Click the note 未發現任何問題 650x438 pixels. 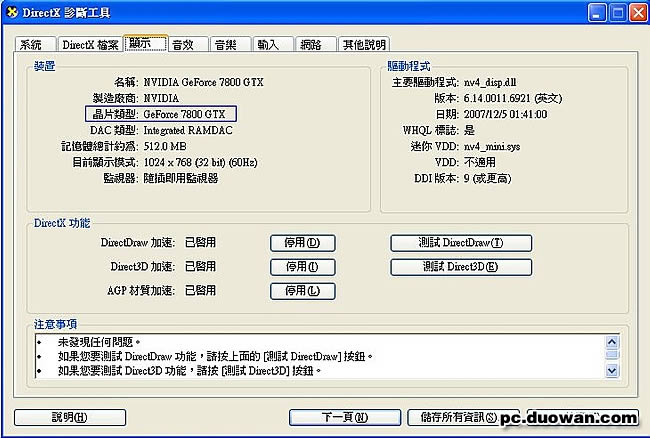coord(99,342)
